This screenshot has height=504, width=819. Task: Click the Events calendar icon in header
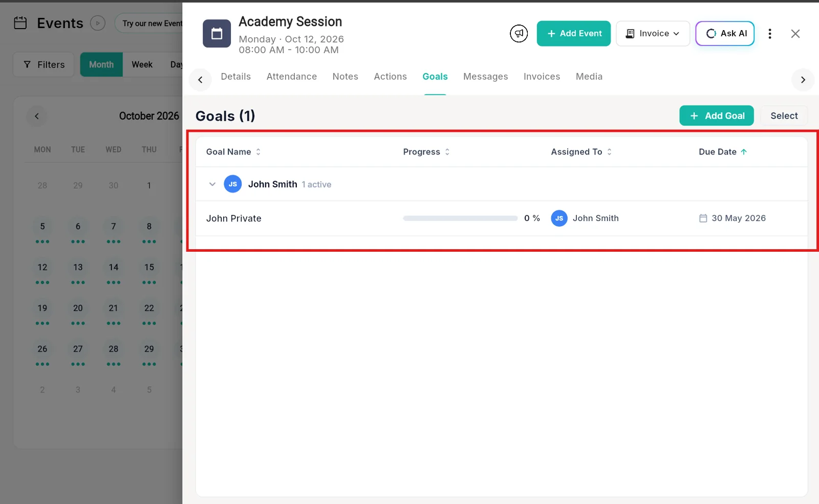click(x=20, y=23)
